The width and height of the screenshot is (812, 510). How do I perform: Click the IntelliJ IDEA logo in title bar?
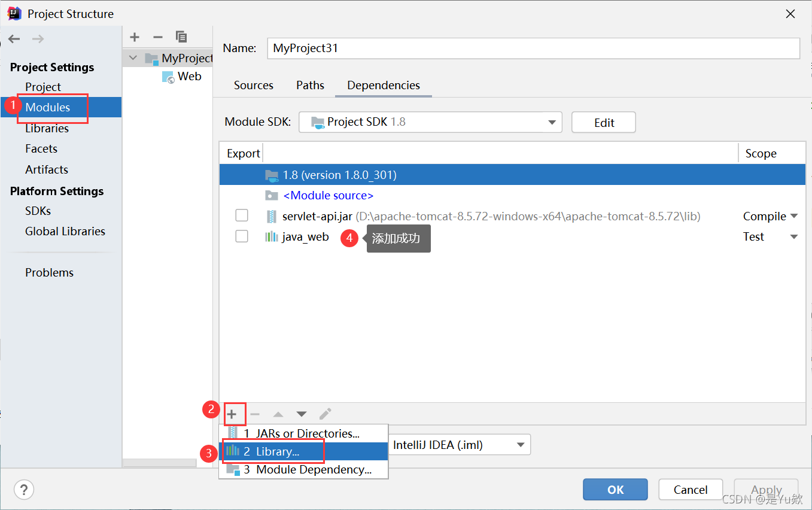14,13
